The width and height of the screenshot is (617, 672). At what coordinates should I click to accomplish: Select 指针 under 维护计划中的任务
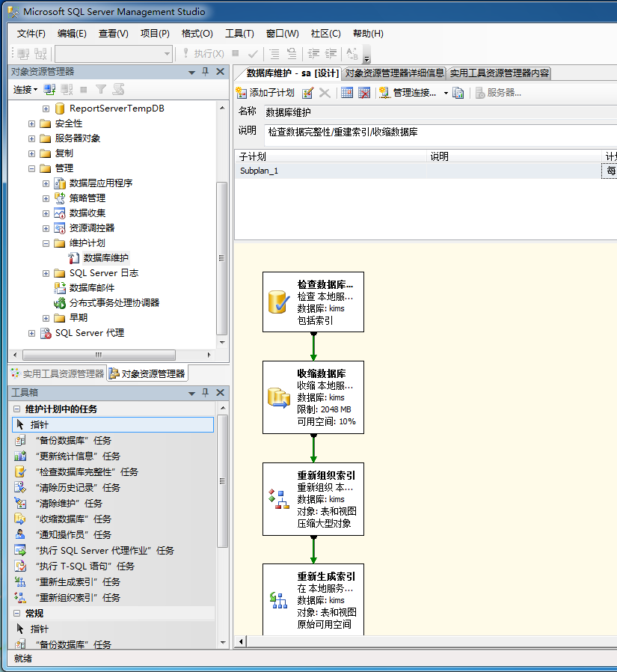point(113,425)
